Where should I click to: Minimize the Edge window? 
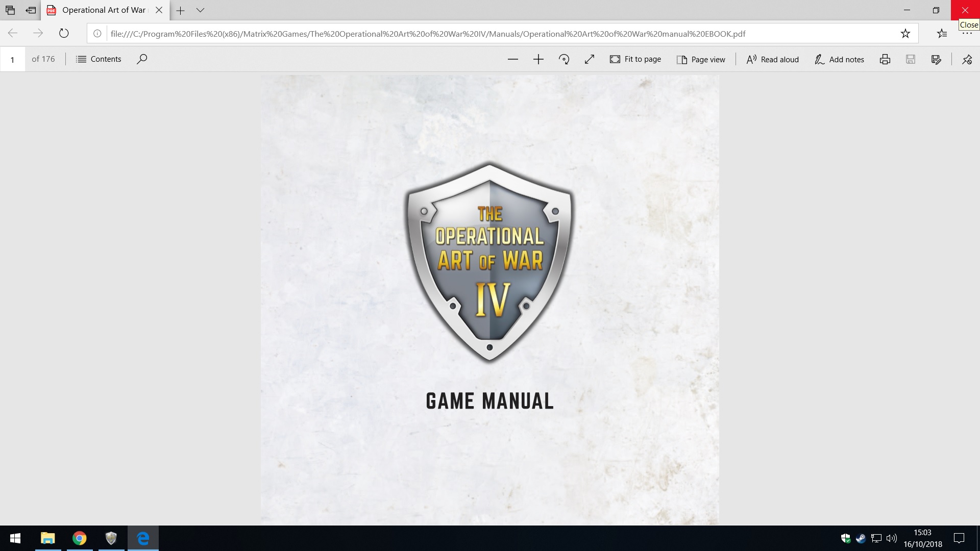(x=907, y=10)
